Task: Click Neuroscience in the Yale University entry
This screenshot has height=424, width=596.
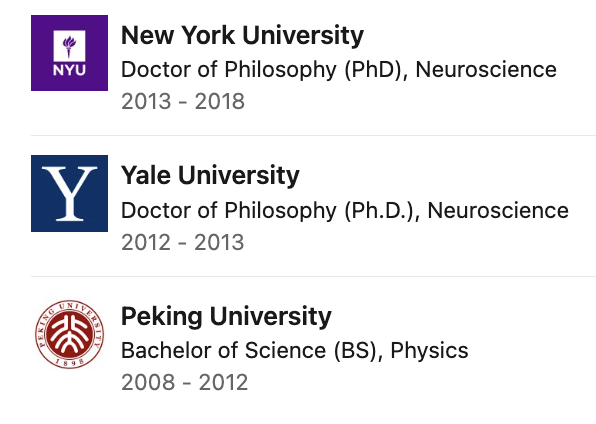Action: [498, 211]
